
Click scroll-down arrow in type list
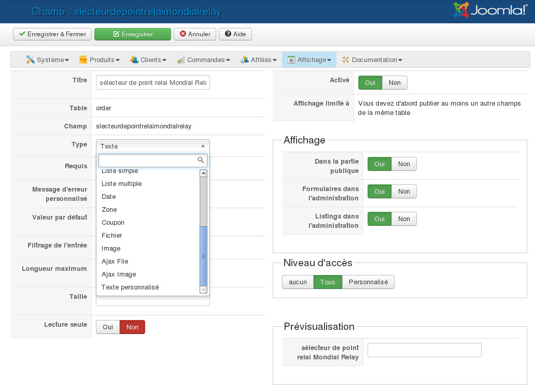click(203, 290)
